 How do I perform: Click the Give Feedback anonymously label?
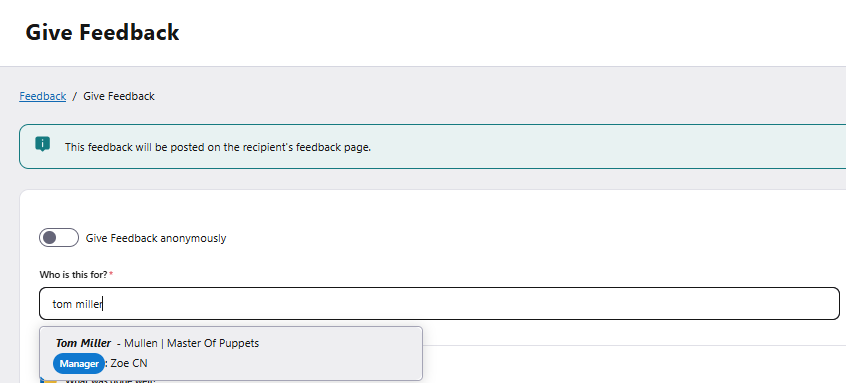[x=156, y=238]
